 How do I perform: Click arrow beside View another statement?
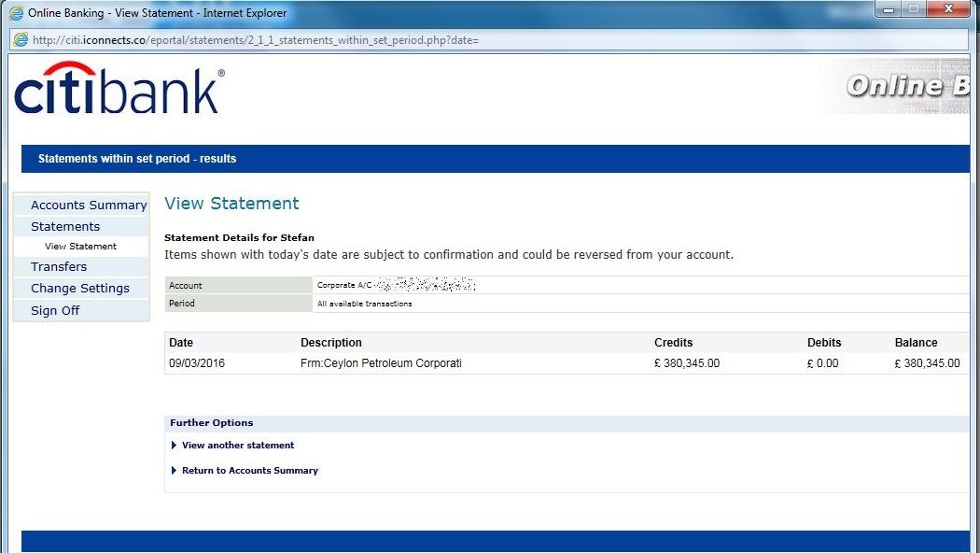point(174,446)
